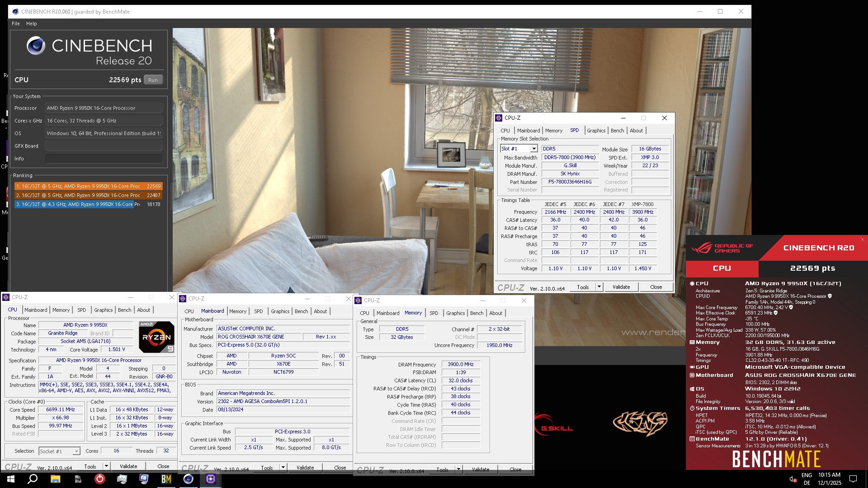The height and width of the screenshot is (488, 868).
Task: Click the Cinebench logo sphere
Action: tap(36, 45)
